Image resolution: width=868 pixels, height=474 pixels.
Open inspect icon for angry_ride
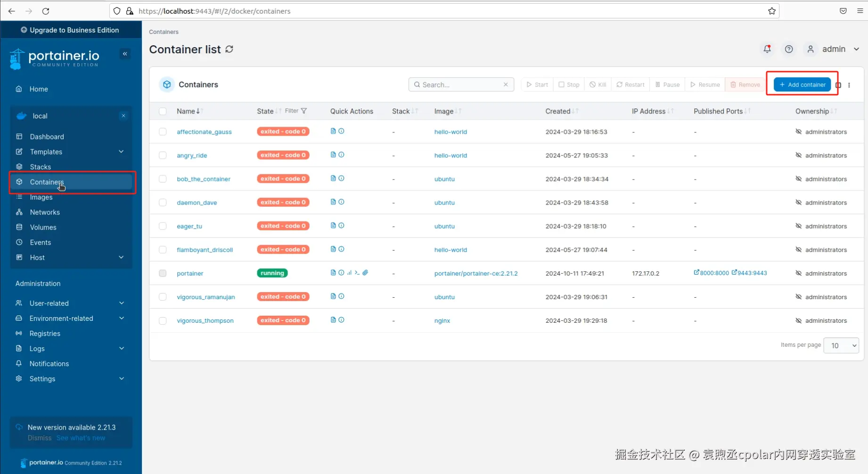pos(342,155)
